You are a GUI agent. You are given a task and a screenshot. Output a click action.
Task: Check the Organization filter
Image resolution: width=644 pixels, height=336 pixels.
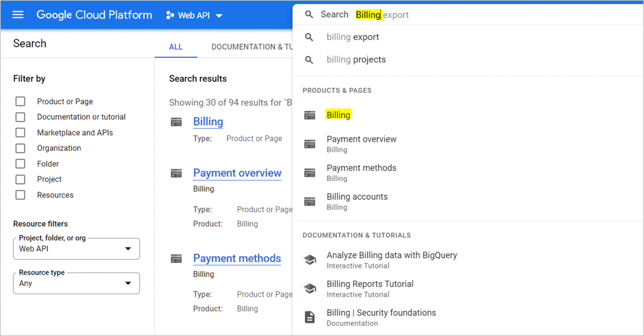pyautogui.click(x=20, y=148)
